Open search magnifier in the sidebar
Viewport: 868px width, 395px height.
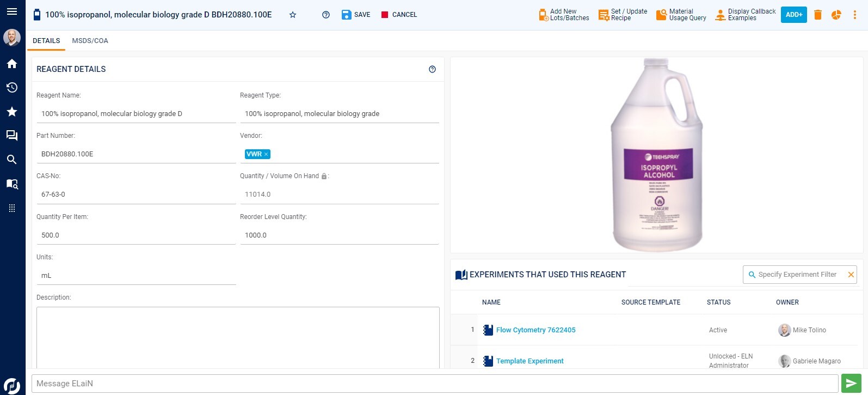[x=12, y=160]
